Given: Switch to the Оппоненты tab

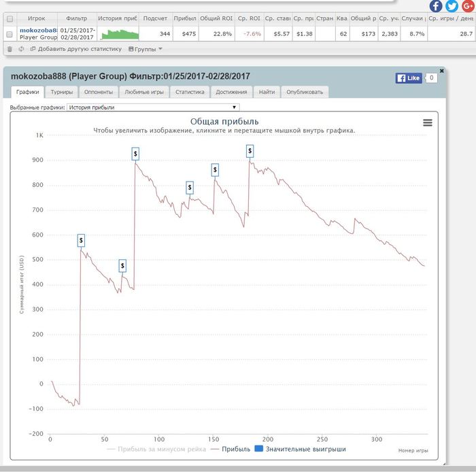Looking at the screenshot, I should tap(99, 92).
